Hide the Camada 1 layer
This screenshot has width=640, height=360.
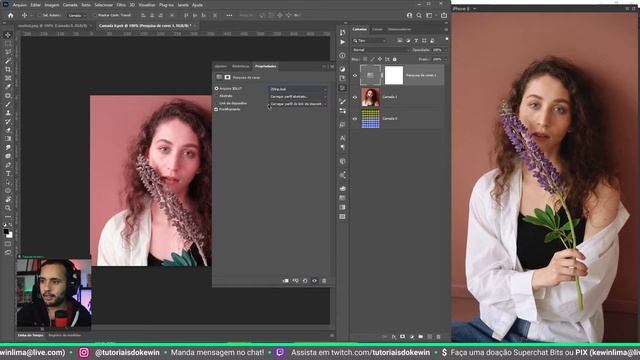355,97
